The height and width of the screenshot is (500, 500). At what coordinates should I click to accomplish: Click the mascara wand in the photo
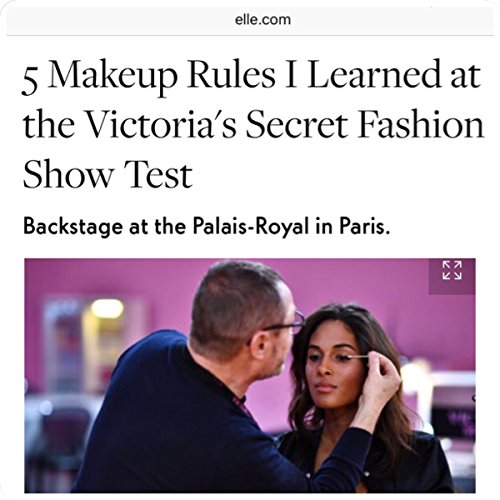click(358, 357)
